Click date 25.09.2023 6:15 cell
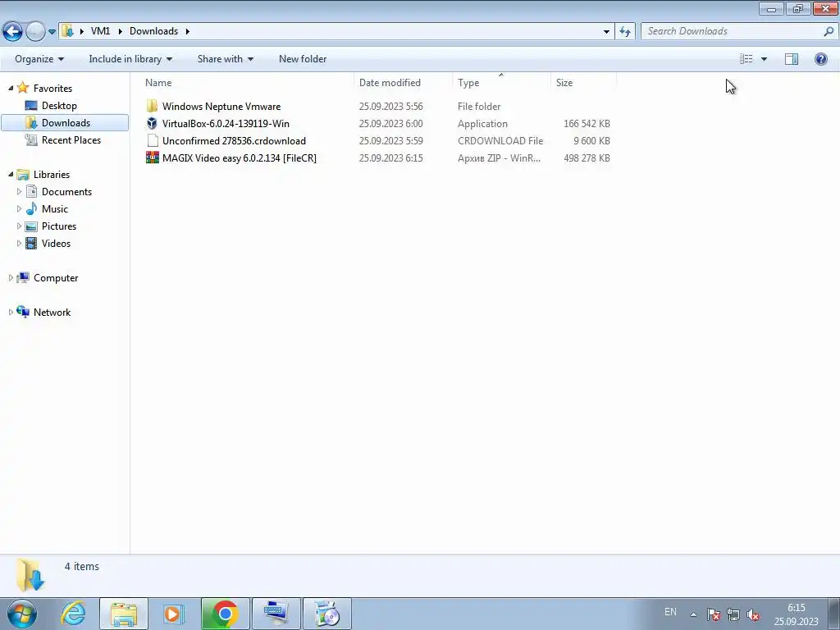The image size is (840, 630). [390, 158]
